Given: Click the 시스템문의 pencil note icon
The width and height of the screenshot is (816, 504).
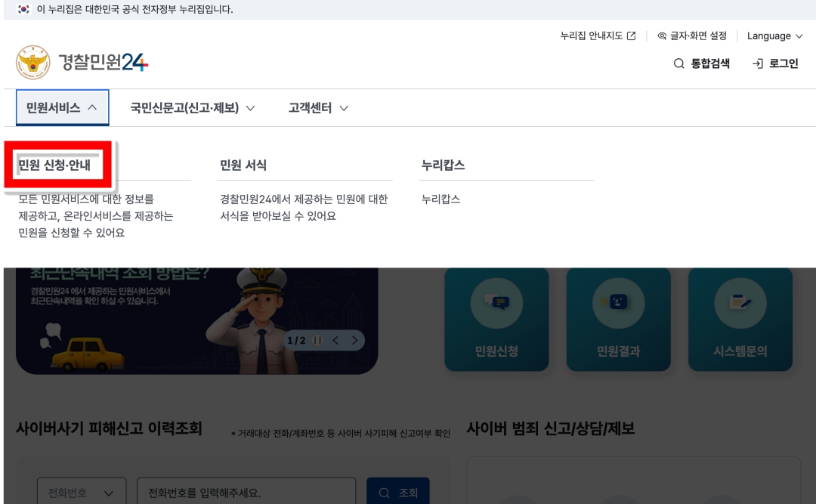Looking at the screenshot, I should coord(740,303).
